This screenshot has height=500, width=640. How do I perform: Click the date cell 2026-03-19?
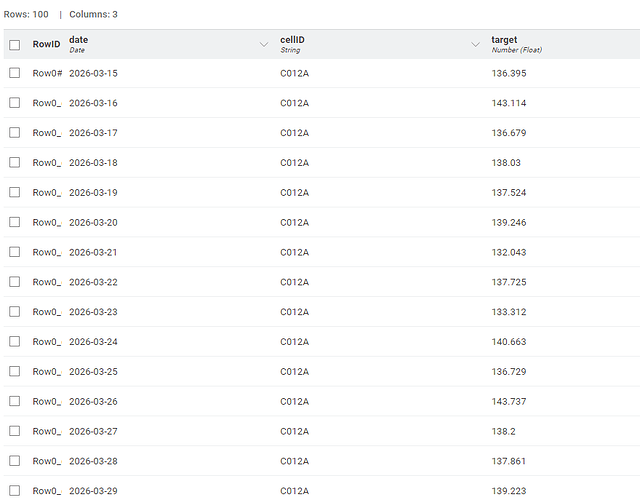(x=93, y=192)
